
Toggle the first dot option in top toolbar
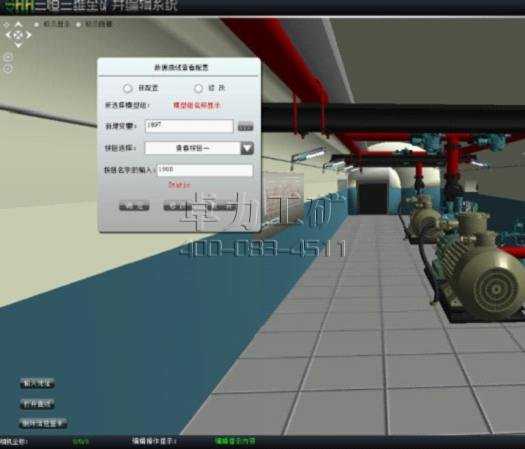coord(36,24)
